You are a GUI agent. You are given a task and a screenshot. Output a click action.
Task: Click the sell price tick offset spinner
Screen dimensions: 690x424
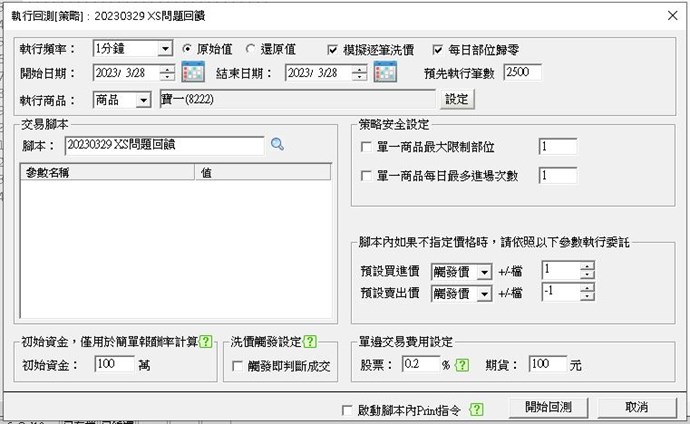click(x=587, y=292)
